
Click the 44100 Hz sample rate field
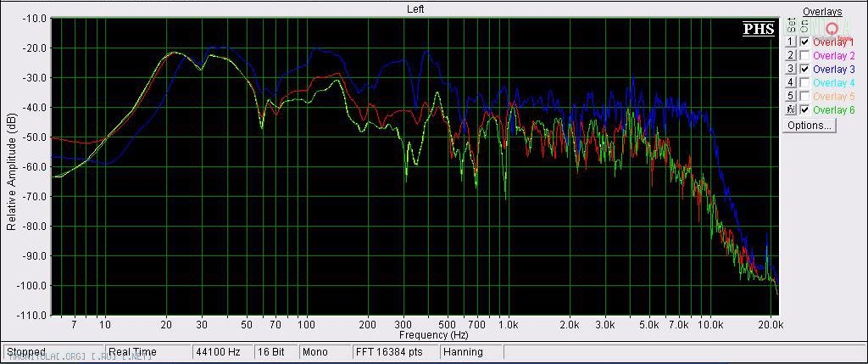click(222, 352)
